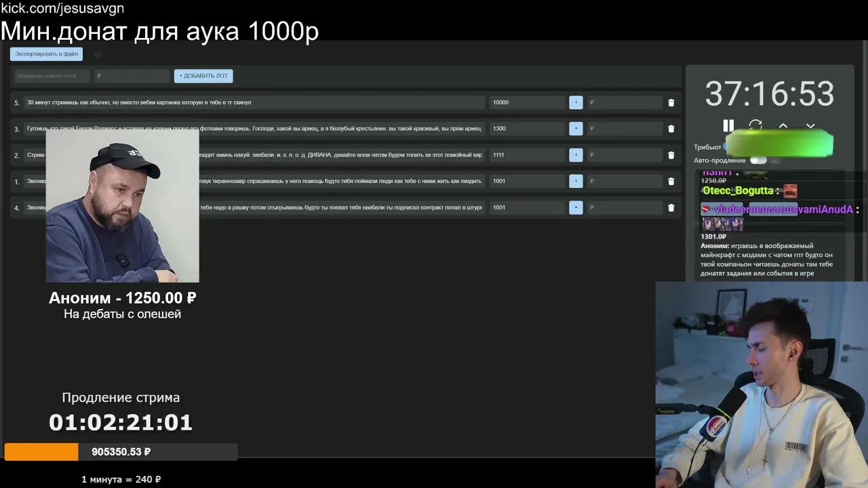Click the plus button for the 10000 lot
The width and height of the screenshot is (868, 488).
pyautogui.click(x=576, y=102)
